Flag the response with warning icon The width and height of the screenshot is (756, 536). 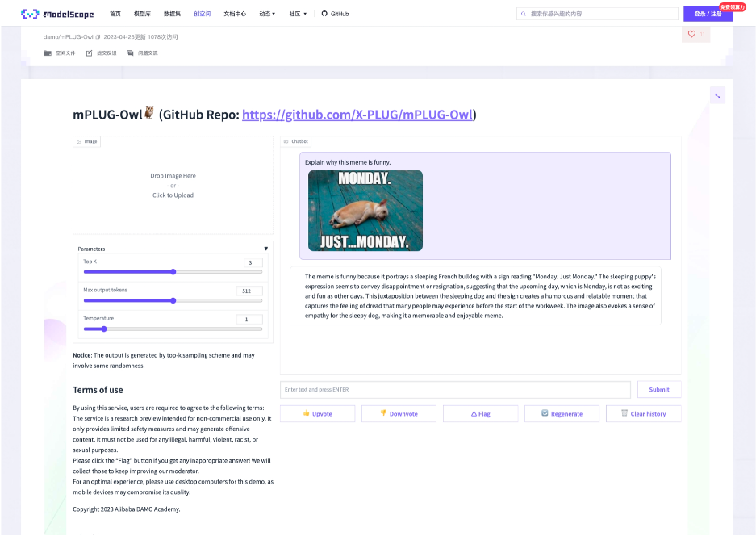click(x=480, y=413)
